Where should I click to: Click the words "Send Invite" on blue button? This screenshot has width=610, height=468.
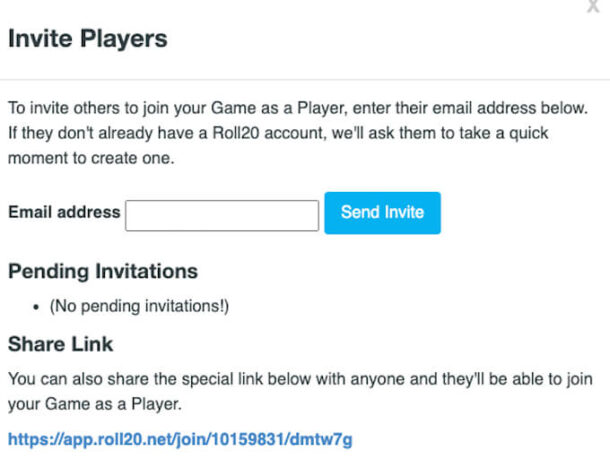click(x=382, y=213)
